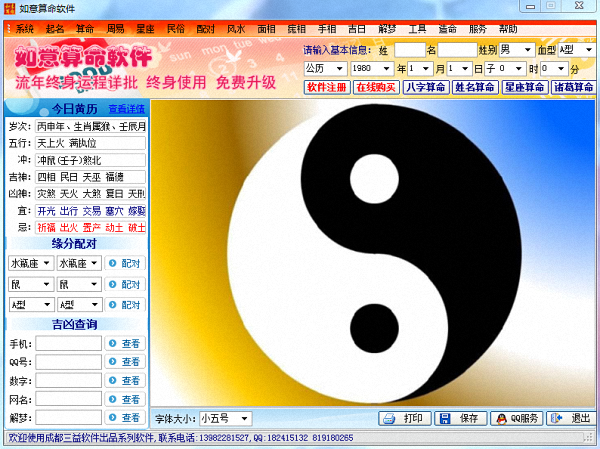
Task: Open the 查看详情 link in 今日黄历
Action: pyautogui.click(x=126, y=108)
